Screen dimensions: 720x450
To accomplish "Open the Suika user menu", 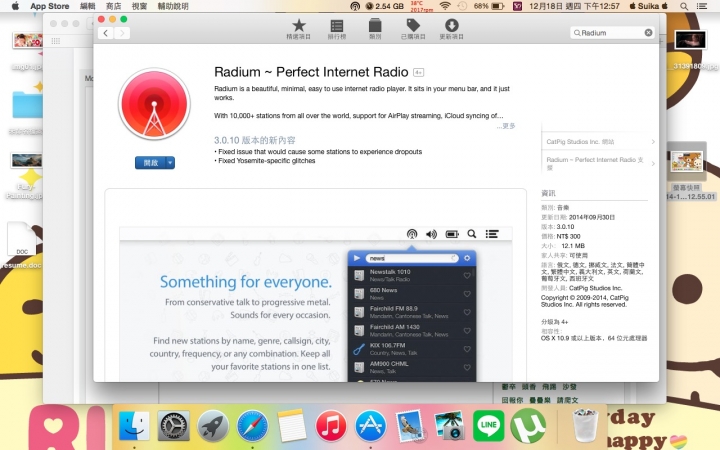I will [648, 6].
